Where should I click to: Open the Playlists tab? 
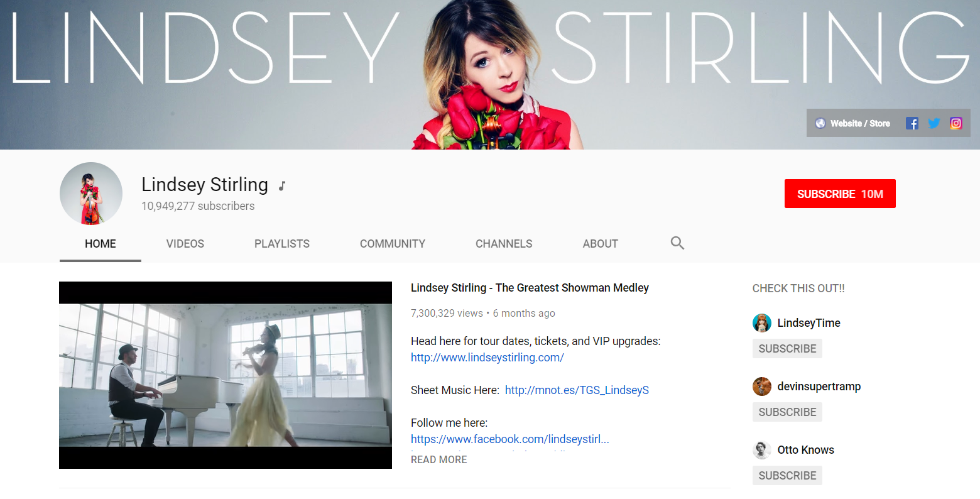pos(282,244)
